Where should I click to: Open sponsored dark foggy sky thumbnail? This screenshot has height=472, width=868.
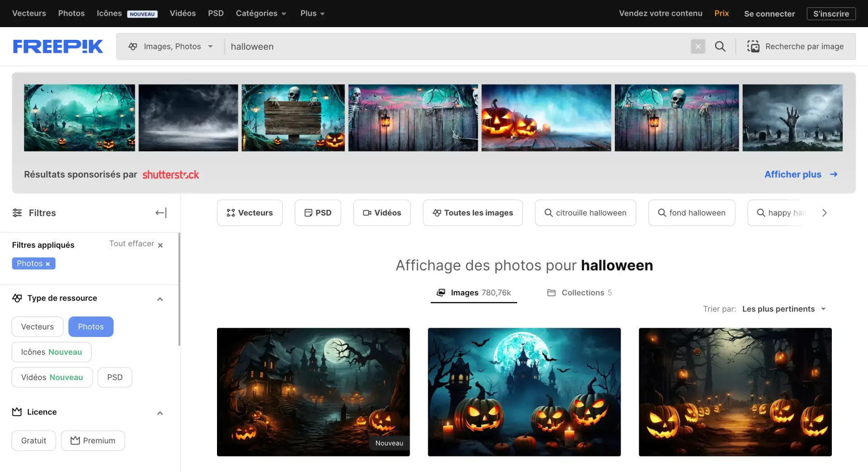point(189,118)
